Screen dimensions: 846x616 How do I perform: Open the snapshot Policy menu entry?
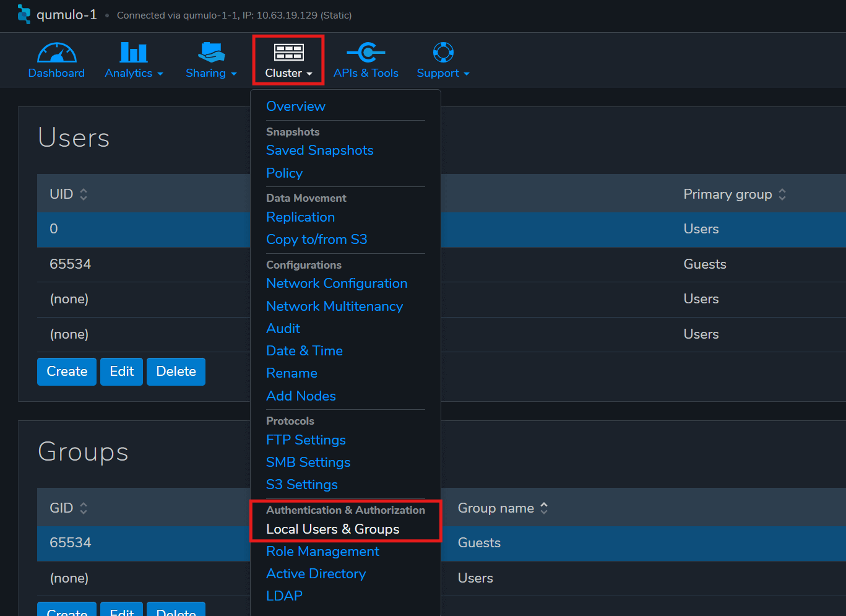click(285, 173)
